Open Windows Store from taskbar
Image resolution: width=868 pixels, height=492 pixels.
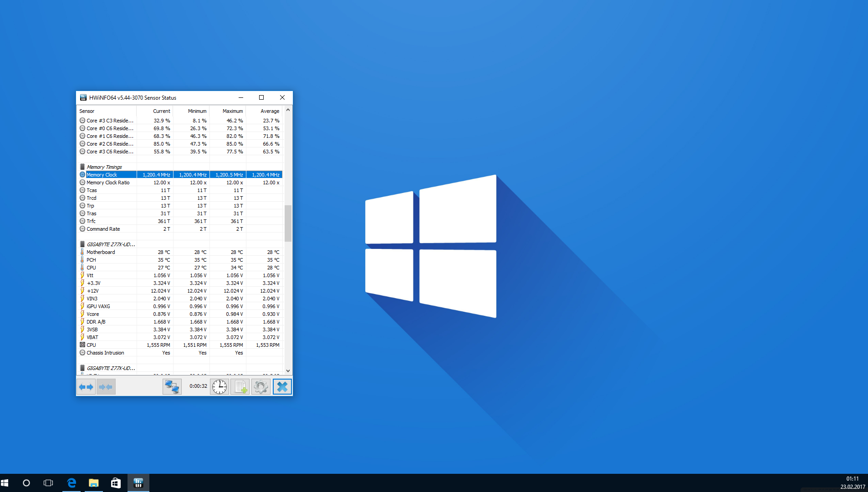coord(116,483)
